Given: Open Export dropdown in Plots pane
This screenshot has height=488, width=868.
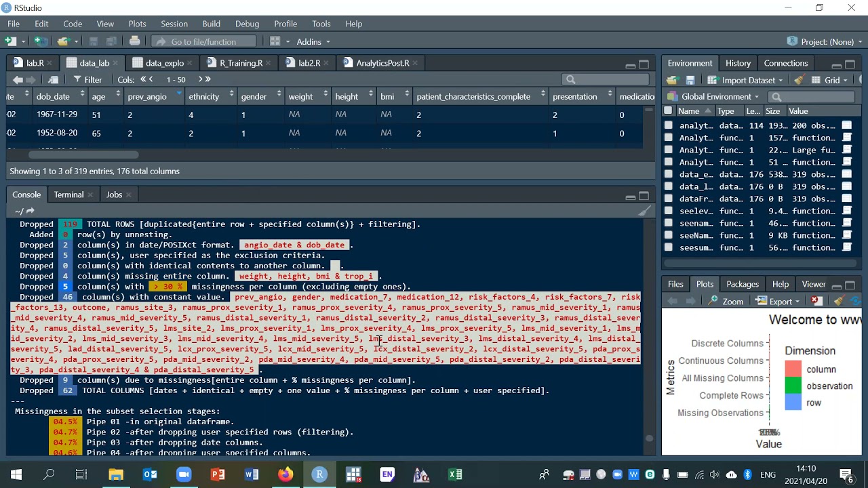Looking at the screenshot, I should click(x=778, y=301).
